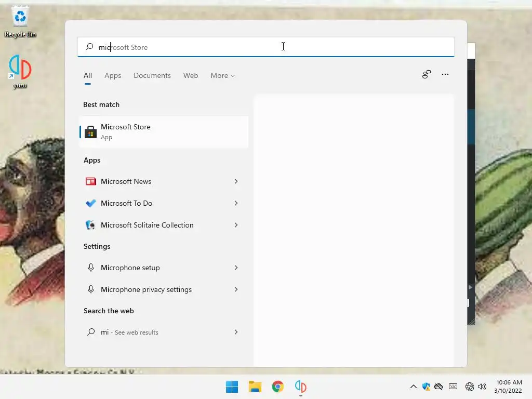Click the 'Microsoft To Do' result text
Viewport: 532px width, 399px height.
point(126,203)
